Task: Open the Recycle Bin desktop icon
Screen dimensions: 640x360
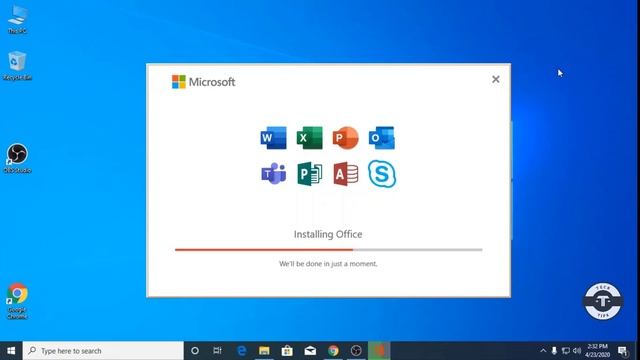Action: [x=17, y=66]
